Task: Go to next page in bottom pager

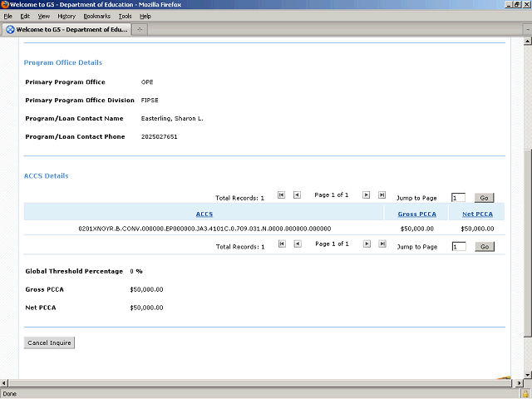Action: [367, 244]
